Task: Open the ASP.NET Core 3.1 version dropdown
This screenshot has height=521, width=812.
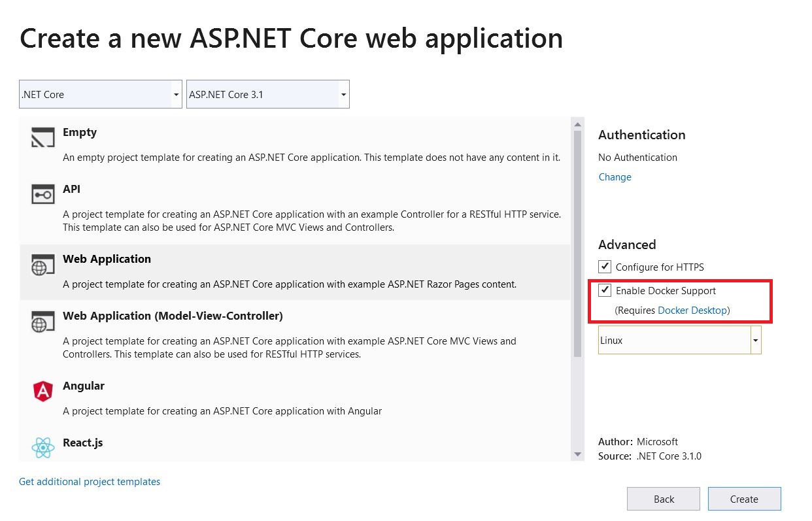Action: [x=267, y=94]
